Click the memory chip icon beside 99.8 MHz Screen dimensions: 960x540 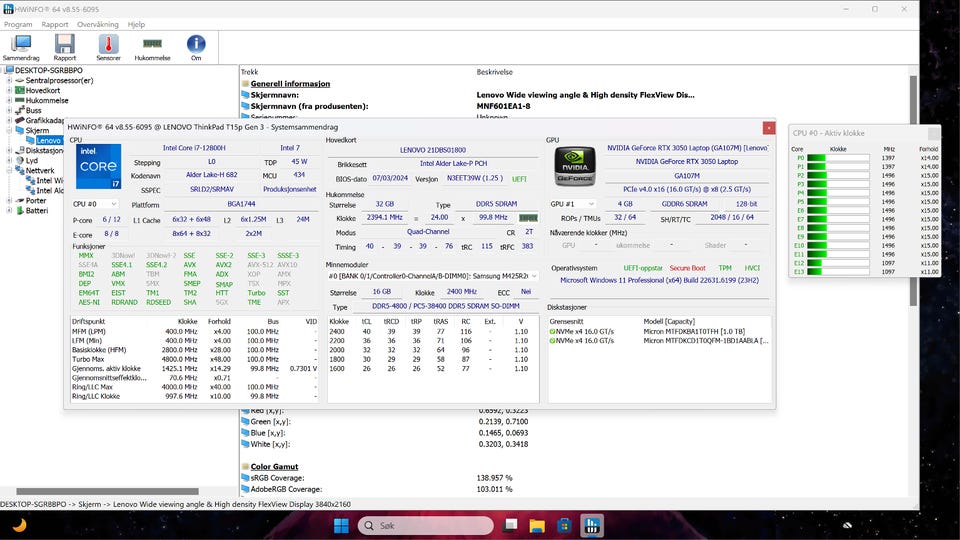coord(528,217)
